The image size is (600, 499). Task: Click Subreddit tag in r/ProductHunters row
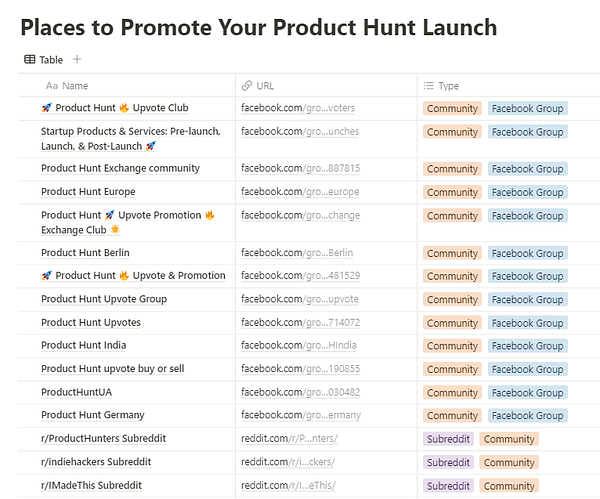pos(449,439)
